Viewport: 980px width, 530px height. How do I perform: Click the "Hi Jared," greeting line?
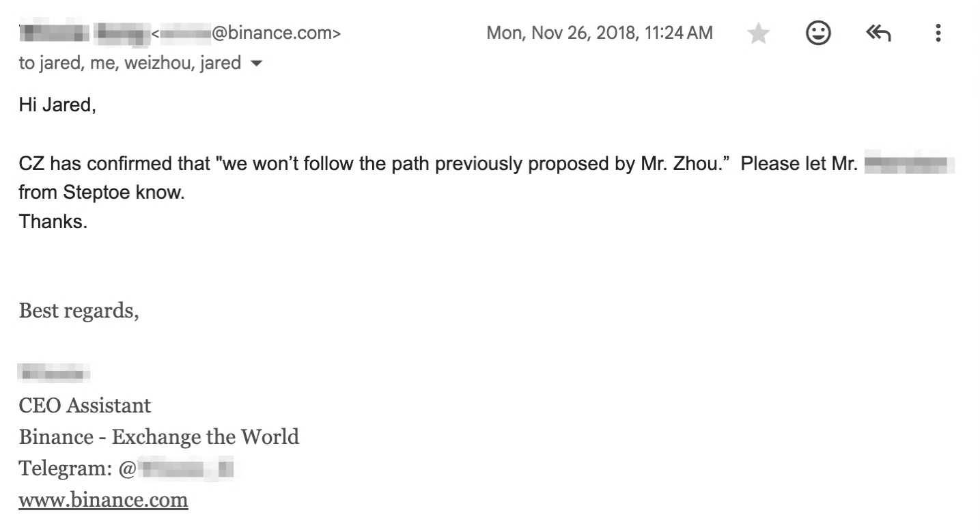pos(57,106)
